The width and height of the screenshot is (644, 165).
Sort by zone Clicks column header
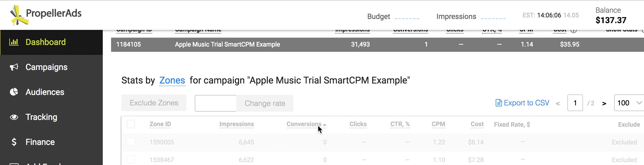click(x=358, y=124)
